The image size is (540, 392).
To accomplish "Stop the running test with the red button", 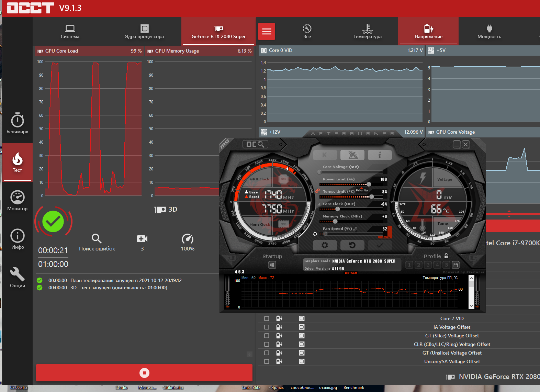I will [144, 373].
